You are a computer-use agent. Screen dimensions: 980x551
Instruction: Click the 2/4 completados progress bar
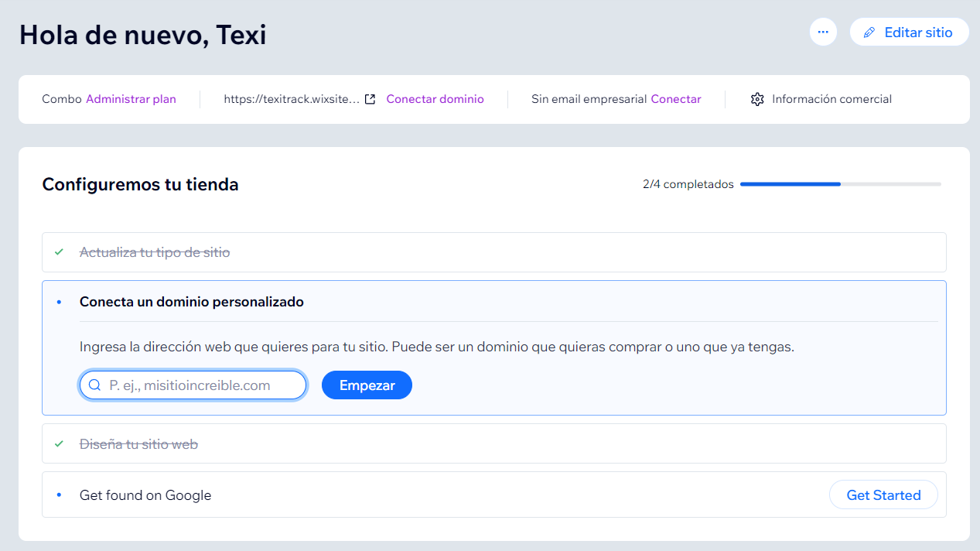point(840,184)
